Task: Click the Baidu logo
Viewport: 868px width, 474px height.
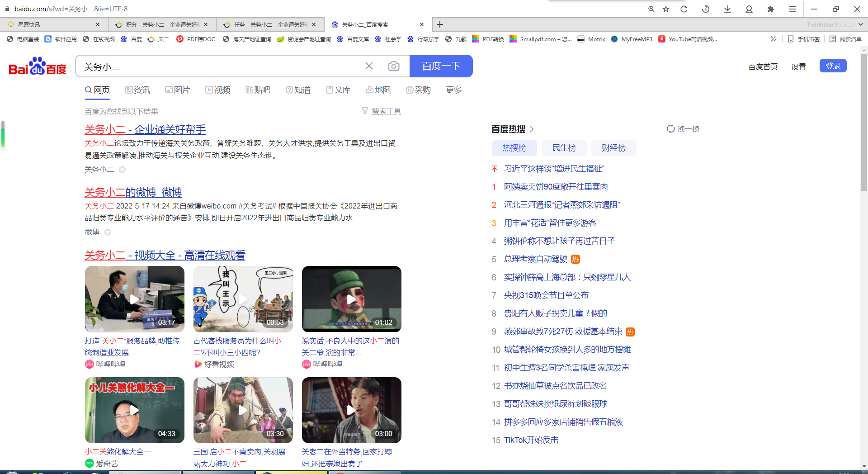Action: tap(38, 66)
